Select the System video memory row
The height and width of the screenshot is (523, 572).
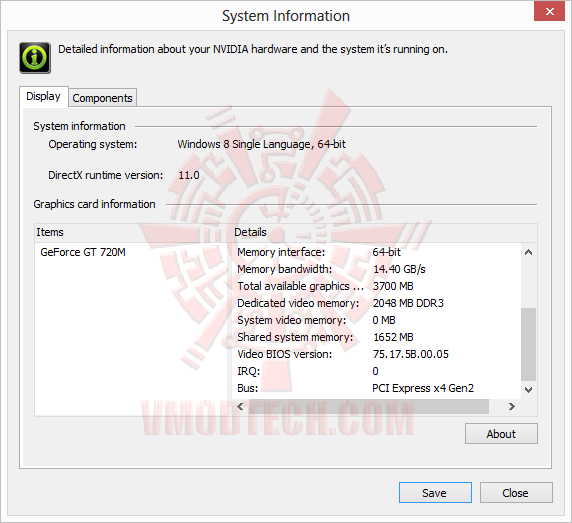click(376, 320)
